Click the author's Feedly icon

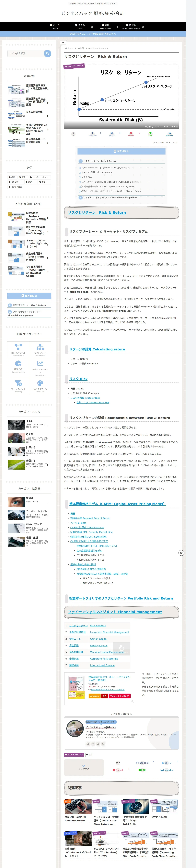pos(98,744)
